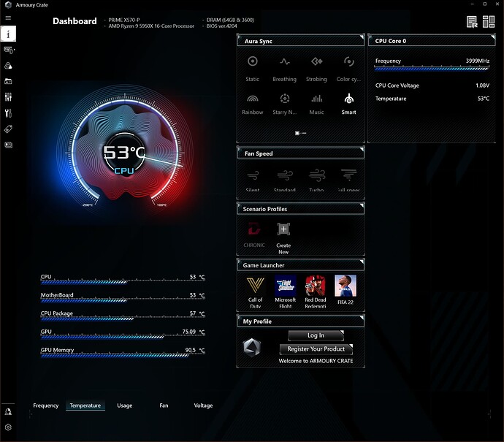
Task: Expand the CPU Core 0 panel corner
Action: pos(493,37)
